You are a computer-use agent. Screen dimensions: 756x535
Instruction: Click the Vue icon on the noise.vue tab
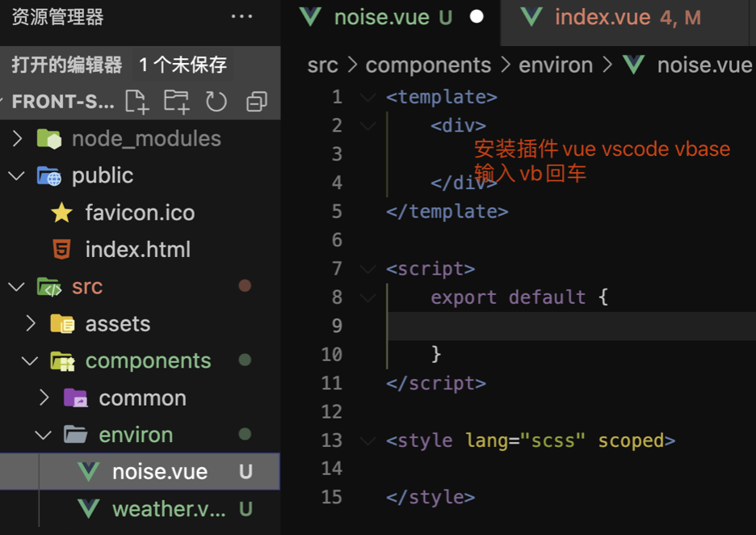(310, 17)
